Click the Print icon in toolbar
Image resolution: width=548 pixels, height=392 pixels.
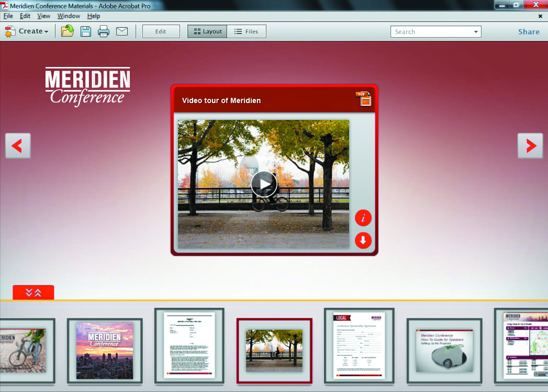click(x=104, y=31)
